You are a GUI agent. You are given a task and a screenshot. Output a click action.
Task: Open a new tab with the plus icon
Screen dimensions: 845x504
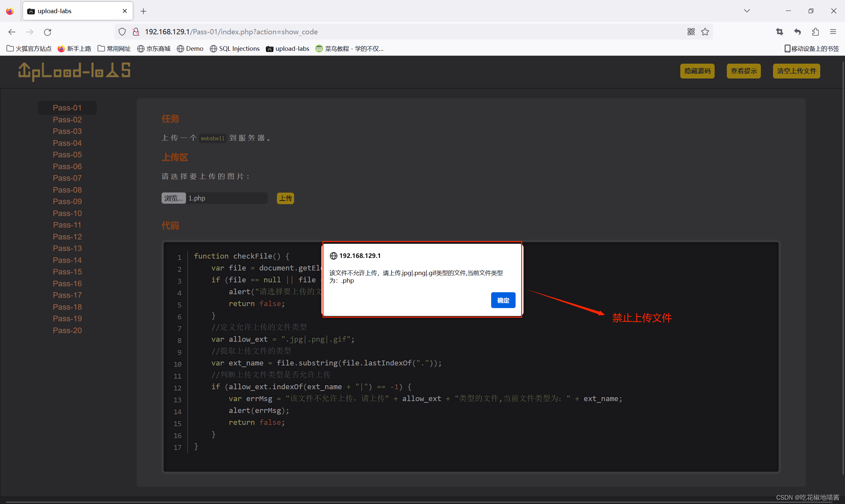[x=143, y=11]
